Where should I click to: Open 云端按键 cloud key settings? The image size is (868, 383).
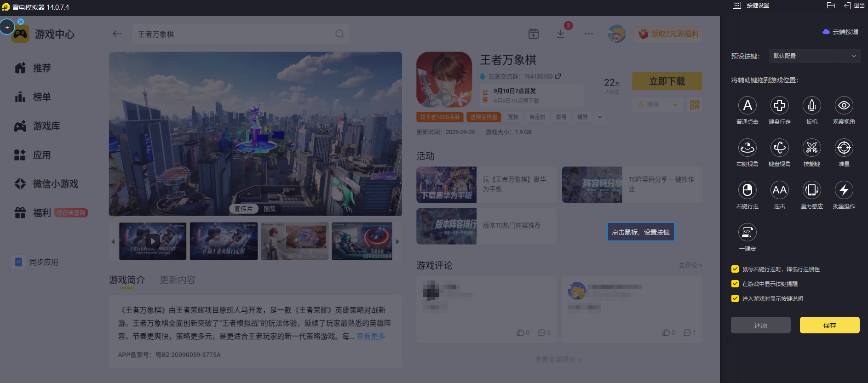(x=840, y=32)
